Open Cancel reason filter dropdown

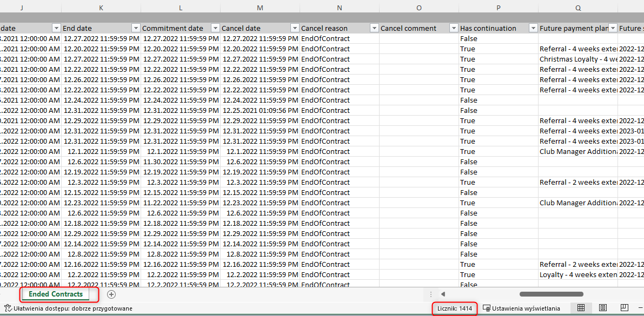coord(374,28)
